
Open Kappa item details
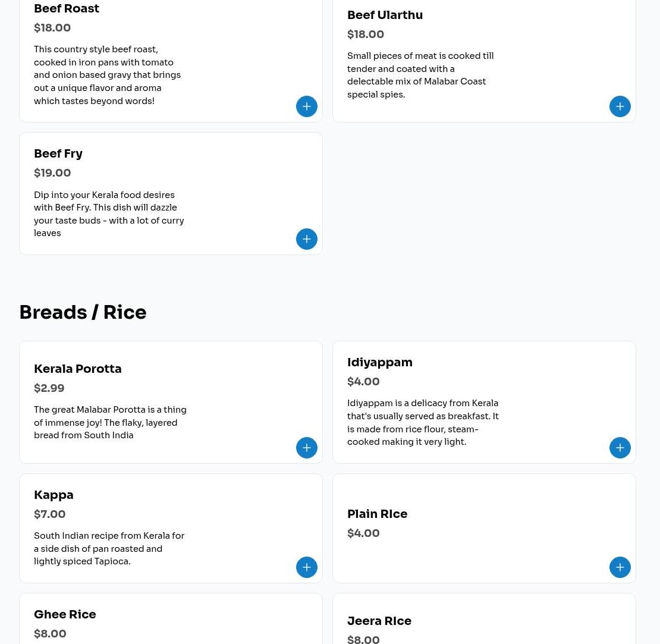click(54, 495)
